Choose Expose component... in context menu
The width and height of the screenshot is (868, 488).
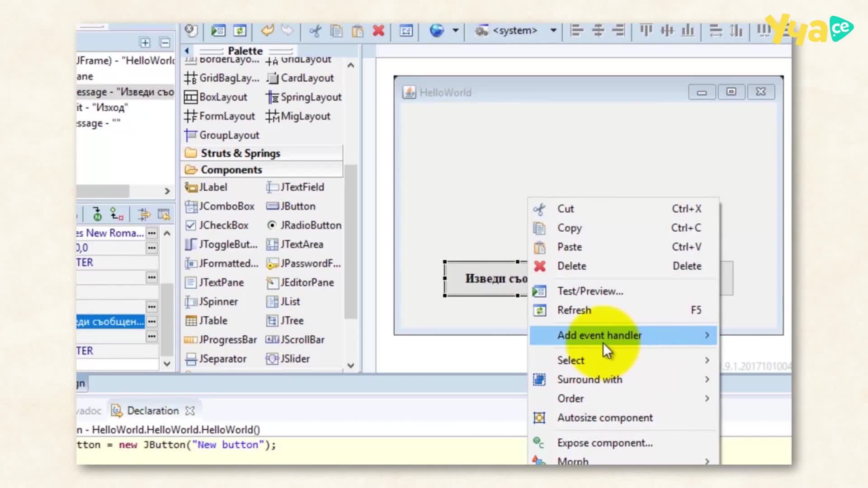[623, 443]
